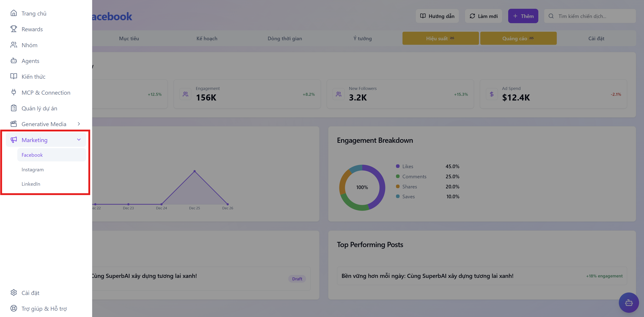Viewport: 644px width, 317px height.
Task: Select Instagram under Marketing
Action: [51, 170]
